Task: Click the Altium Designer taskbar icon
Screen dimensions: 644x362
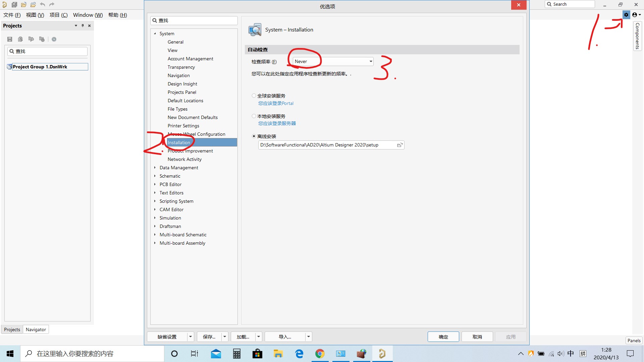Action: tap(382, 354)
